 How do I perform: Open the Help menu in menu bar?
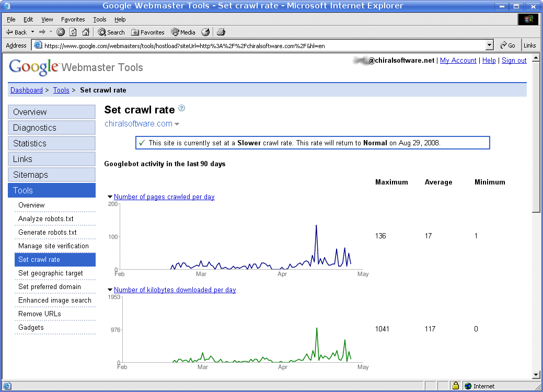click(x=120, y=19)
